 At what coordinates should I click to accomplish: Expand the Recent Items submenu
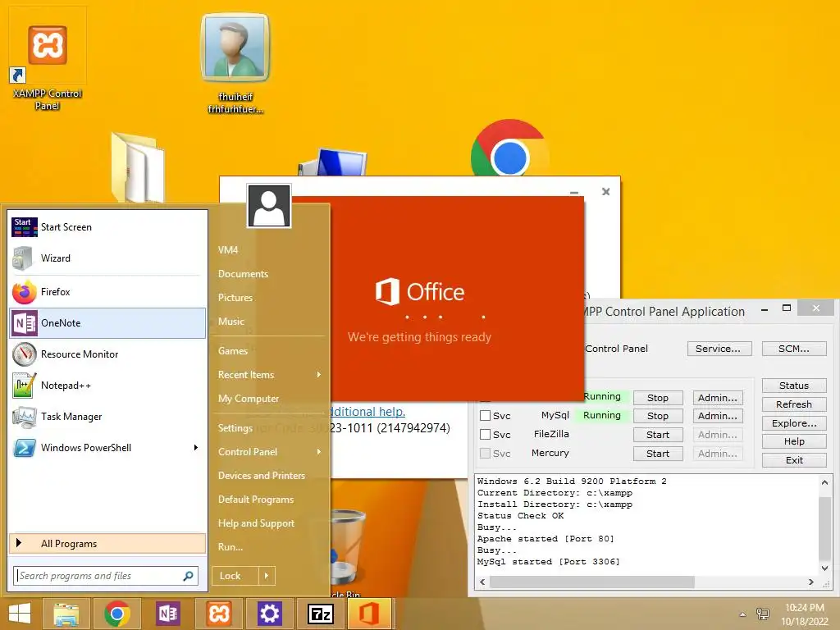(x=319, y=374)
